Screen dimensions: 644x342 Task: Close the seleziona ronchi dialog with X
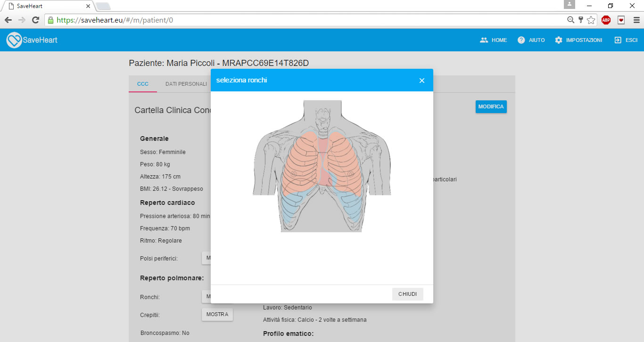pos(422,81)
